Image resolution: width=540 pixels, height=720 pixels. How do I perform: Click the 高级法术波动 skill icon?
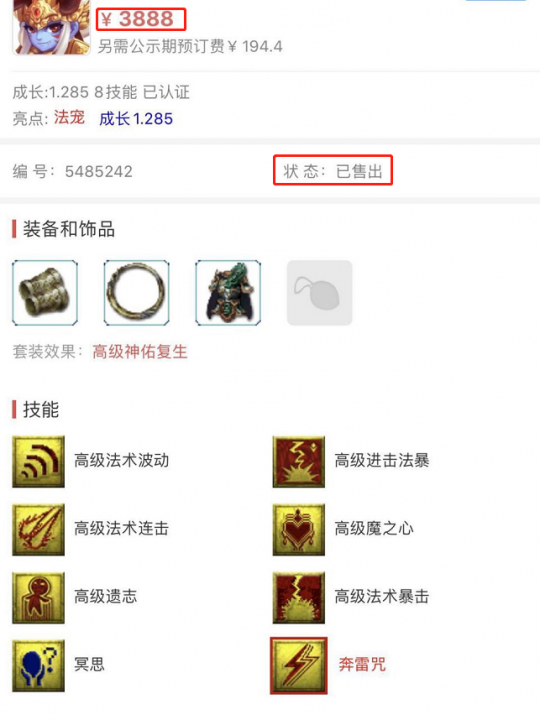click(38, 461)
